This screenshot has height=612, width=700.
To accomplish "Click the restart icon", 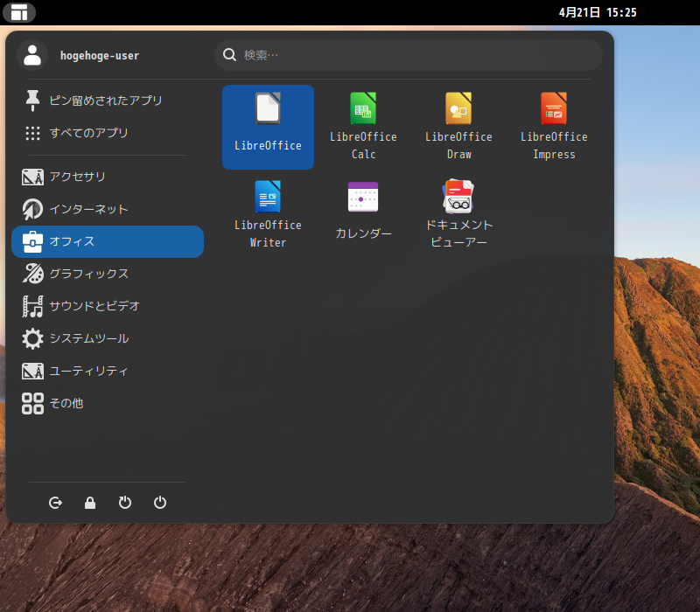I will pyautogui.click(x=124, y=503).
